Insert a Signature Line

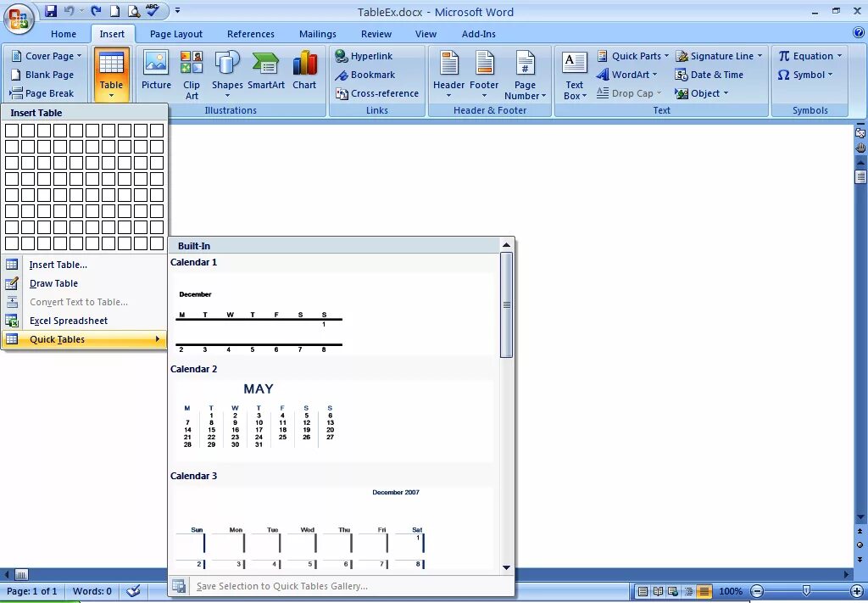pyautogui.click(x=719, y=56)
